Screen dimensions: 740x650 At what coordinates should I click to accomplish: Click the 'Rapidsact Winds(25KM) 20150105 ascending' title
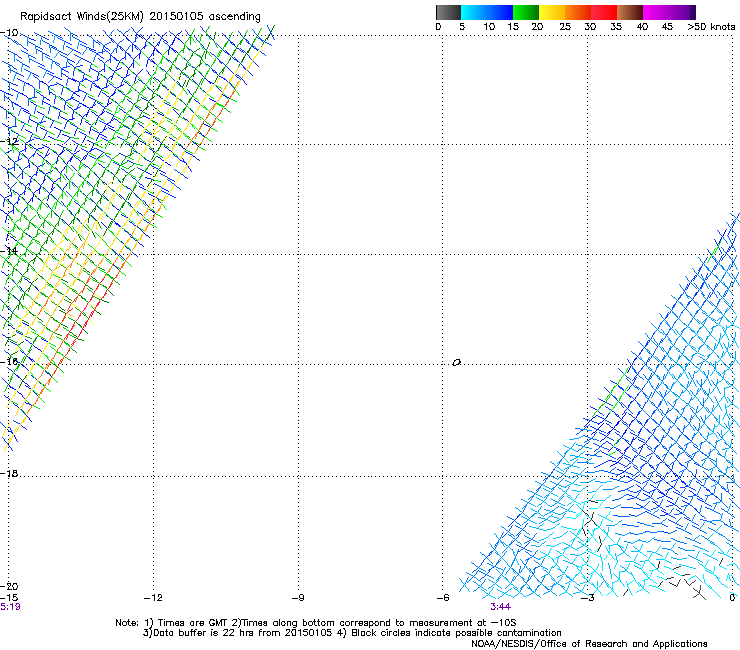click(x=140, y=17)
